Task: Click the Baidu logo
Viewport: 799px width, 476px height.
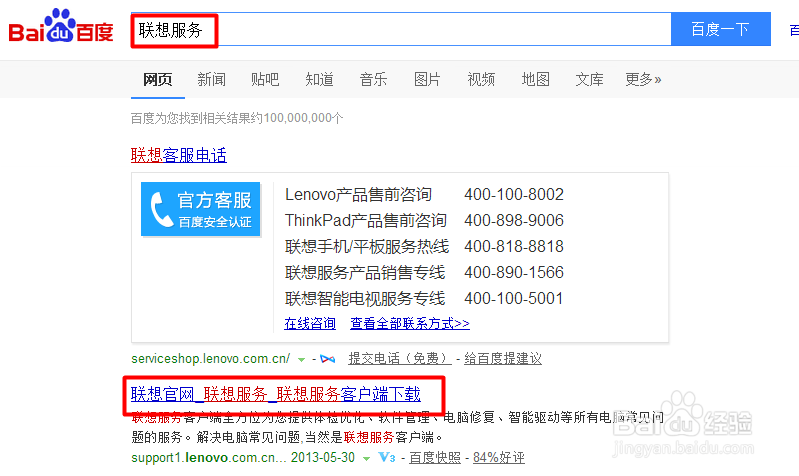Action: tap(61, 26)
